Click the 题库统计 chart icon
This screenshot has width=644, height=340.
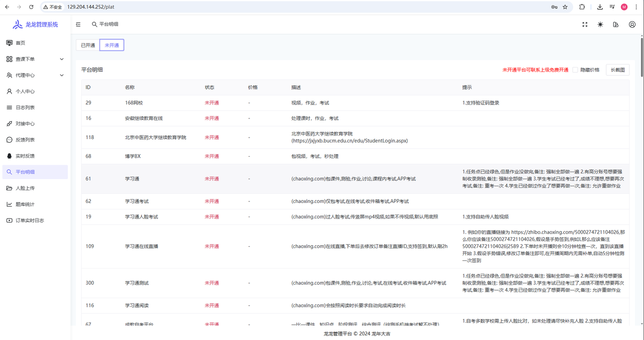(9, 204)
